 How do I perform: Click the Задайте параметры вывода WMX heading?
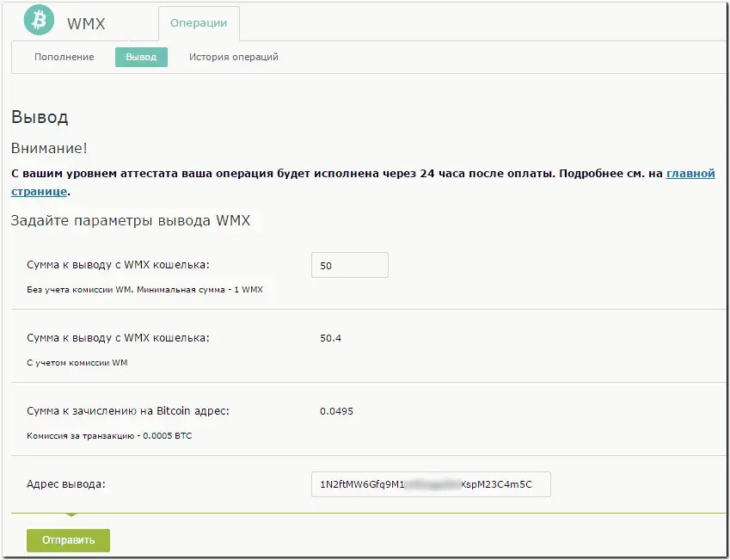tap(130, 220)
